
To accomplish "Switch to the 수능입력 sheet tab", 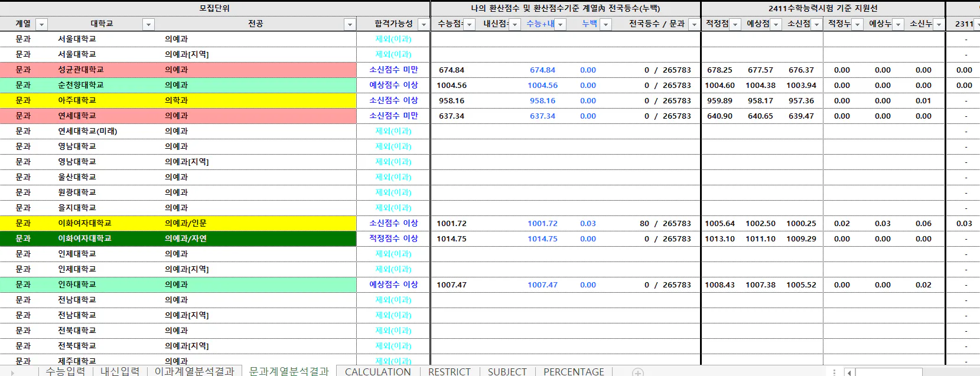I will 66,371.
